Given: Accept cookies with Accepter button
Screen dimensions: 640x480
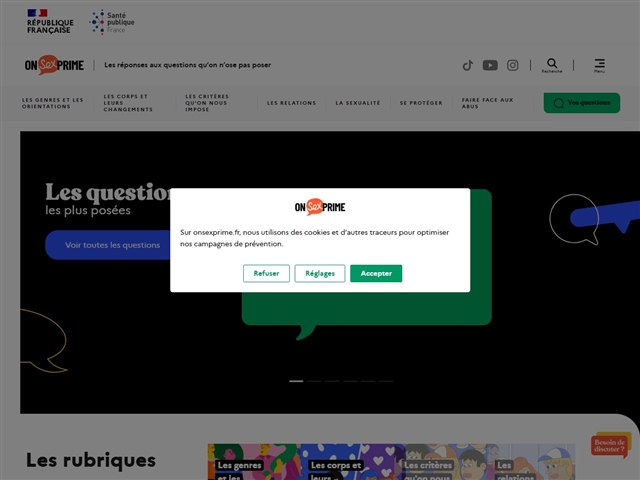Looking at the screenshot, I should [376, 273].
